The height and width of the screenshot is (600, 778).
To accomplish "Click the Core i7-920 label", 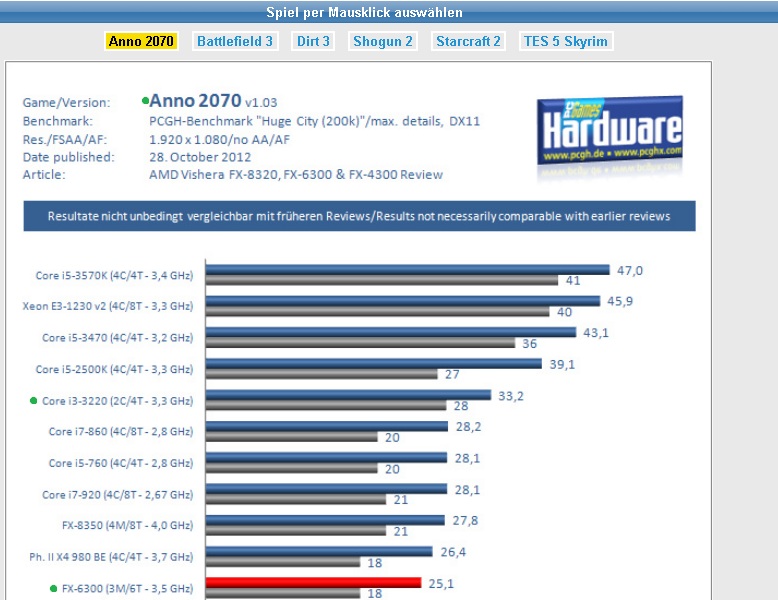I will click(x=118, y=495).
